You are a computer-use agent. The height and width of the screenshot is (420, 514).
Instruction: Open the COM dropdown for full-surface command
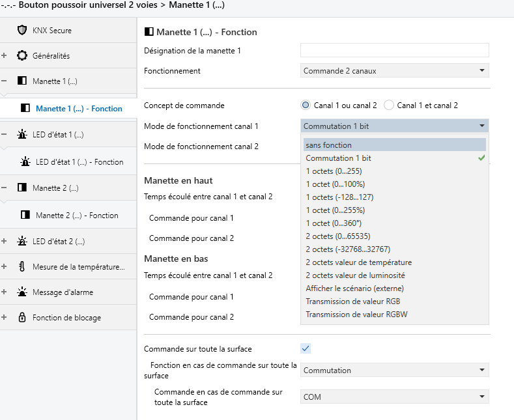pyautogui.click(x=394, y=397)
